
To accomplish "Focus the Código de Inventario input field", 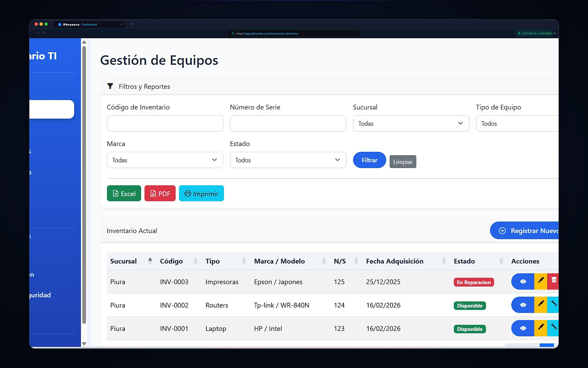I will 165,123.
